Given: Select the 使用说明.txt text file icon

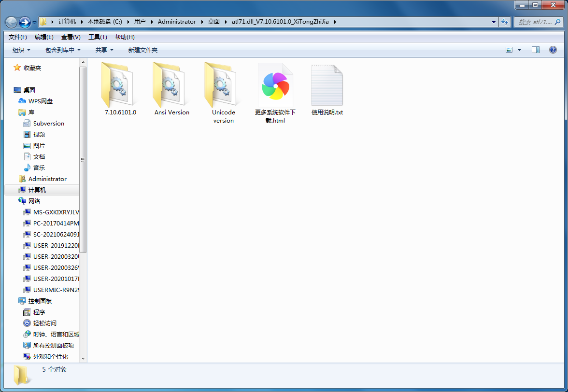Looking at the screenshot, I should pyautogui.click(x=327, y=85).
